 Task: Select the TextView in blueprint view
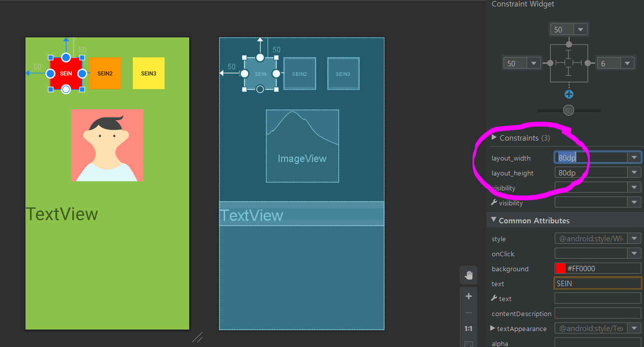(302, 213)
